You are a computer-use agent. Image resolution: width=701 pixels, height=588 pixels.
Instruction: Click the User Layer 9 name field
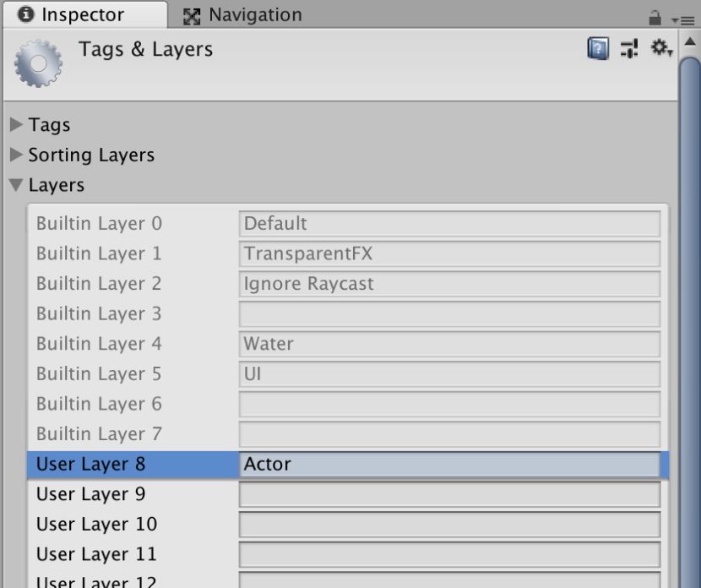tap(449, 494)
